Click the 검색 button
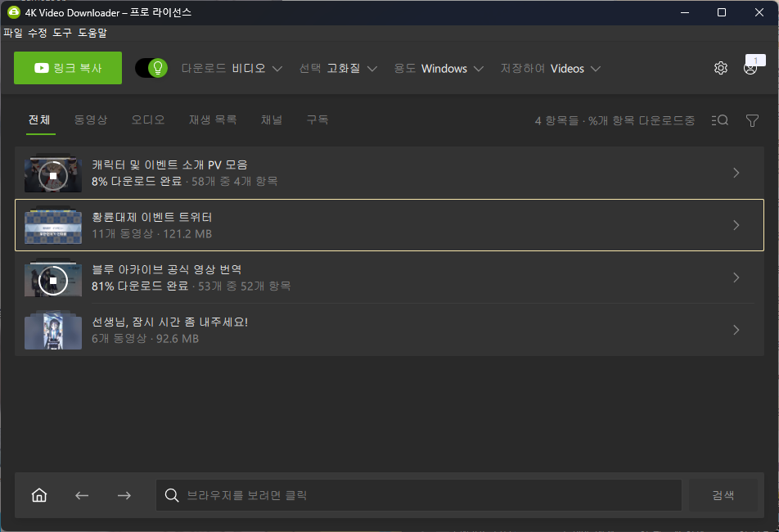The height and width of the screenshot is (532, 779). point(723,495)
